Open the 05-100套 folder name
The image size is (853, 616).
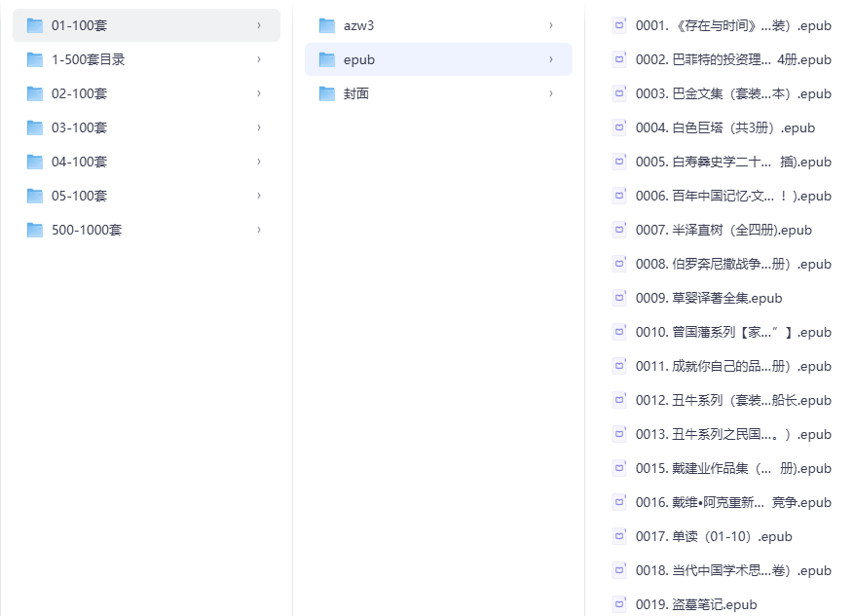80,196
